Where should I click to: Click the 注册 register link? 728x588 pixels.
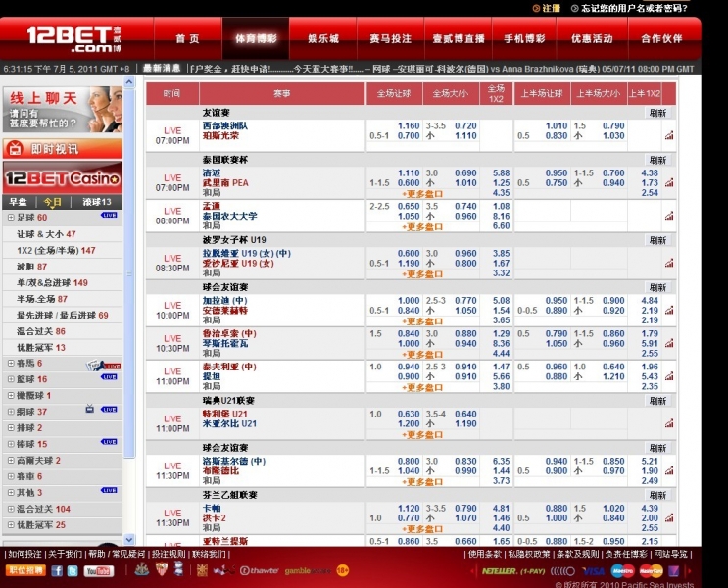pos(547,8)
